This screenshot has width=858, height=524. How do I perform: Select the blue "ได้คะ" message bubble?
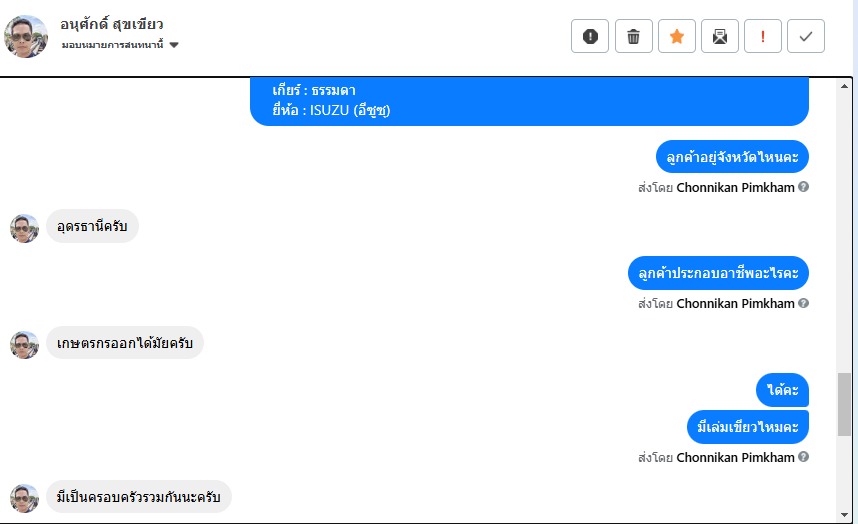(782, 390)
